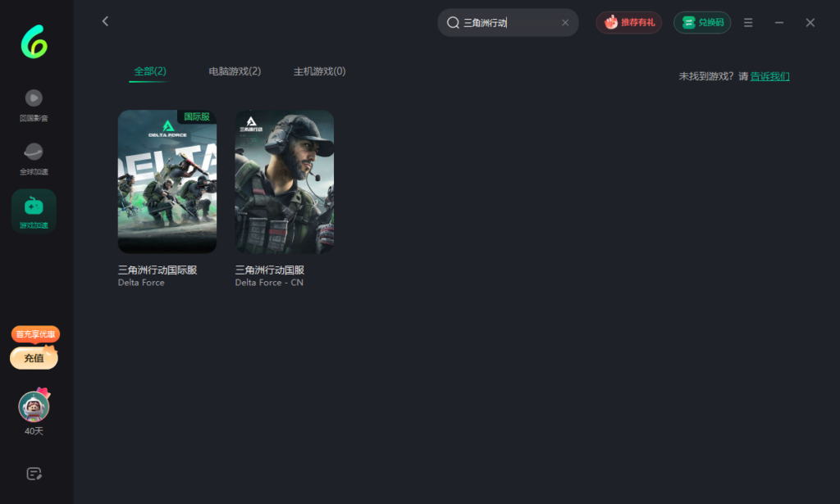Click the magnifier icon in search box
The height and width of the screenshot is (504, 840).
[x=453, y=23]
